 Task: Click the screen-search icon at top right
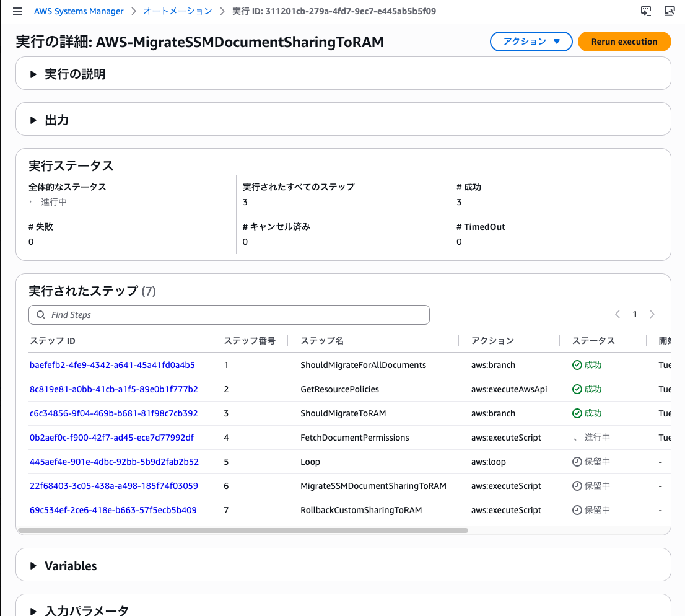coord(670,11)
